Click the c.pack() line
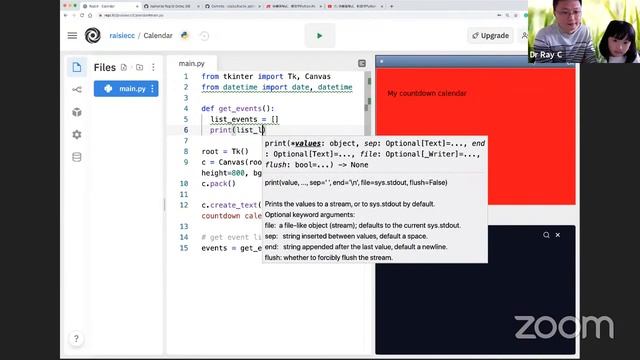The image size is (640, 360). [x=218, y=184]
